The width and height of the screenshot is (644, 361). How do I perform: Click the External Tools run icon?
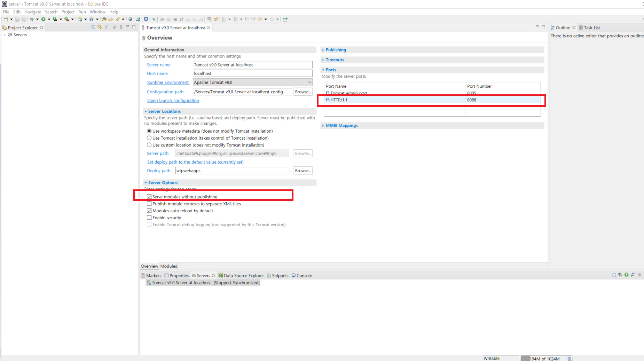point(67,19)
